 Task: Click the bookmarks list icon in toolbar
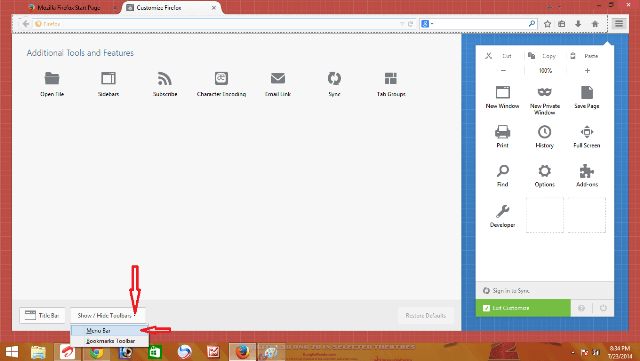[x=562, y=24]
